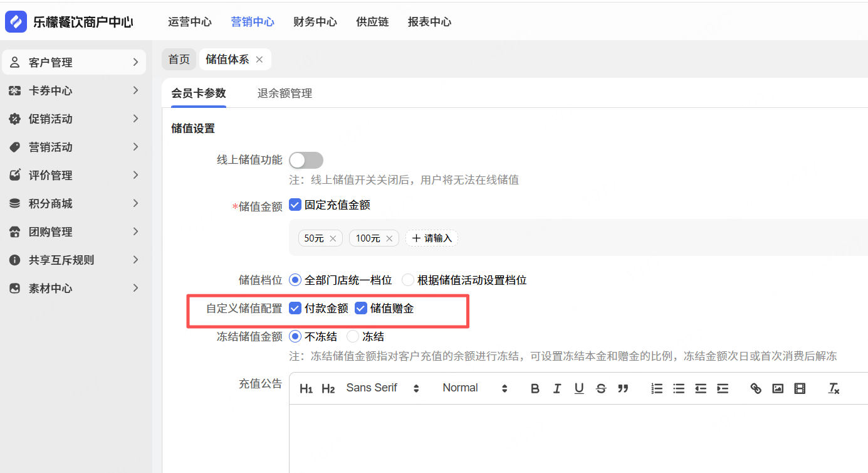Select 根据储值活动设置档位 radio option
This screenshot has height=473, width=868.
408,280
